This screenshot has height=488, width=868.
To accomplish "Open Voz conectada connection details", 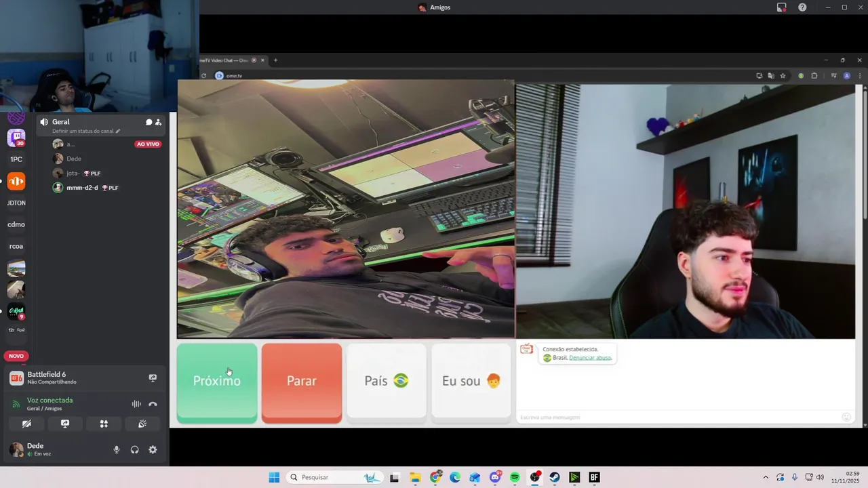I will click(50, 400).
